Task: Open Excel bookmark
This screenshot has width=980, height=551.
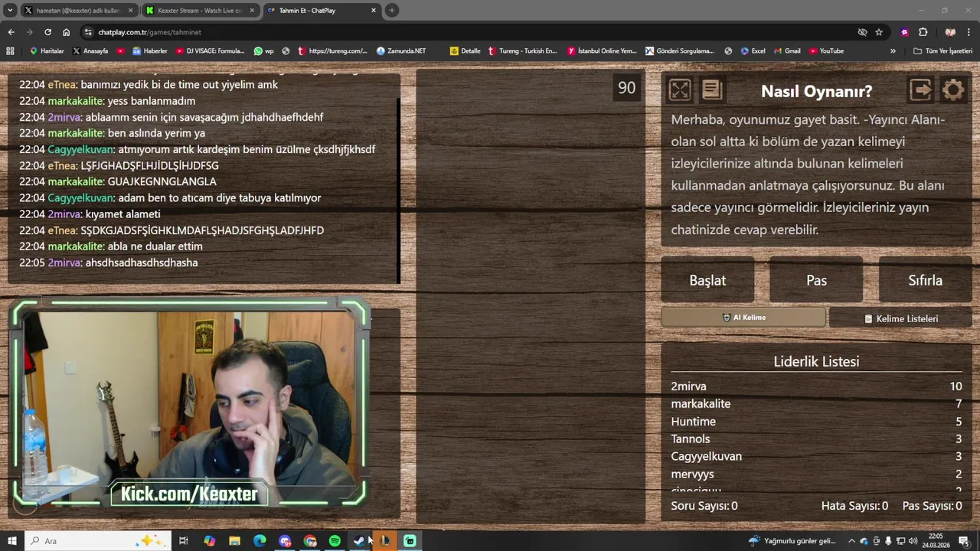Action: [753, 51]
